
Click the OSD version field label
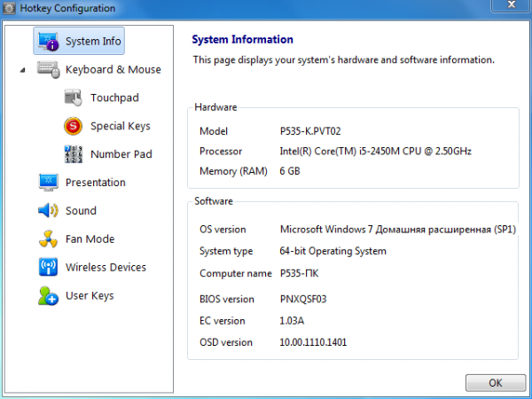point(226,342)
